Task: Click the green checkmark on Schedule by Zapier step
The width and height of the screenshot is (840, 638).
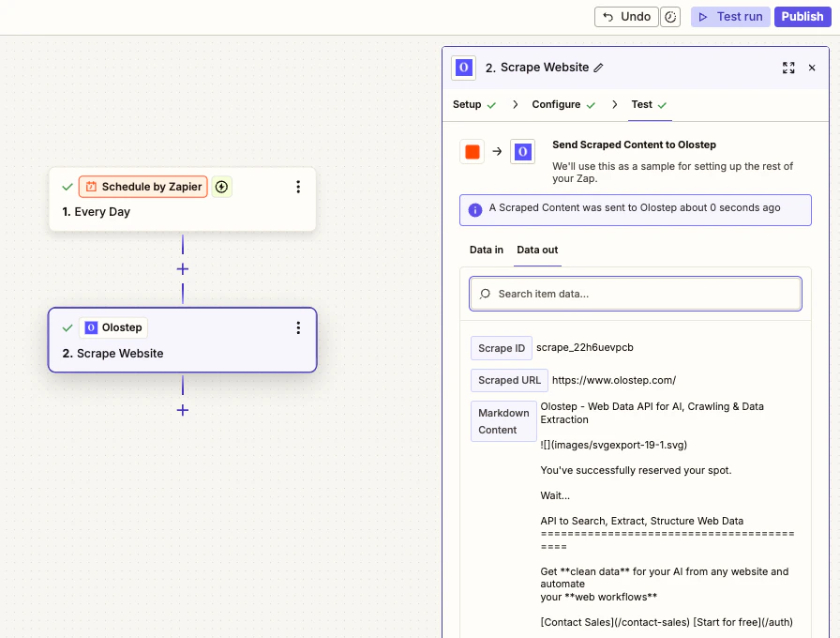Action: coord(67,187)
